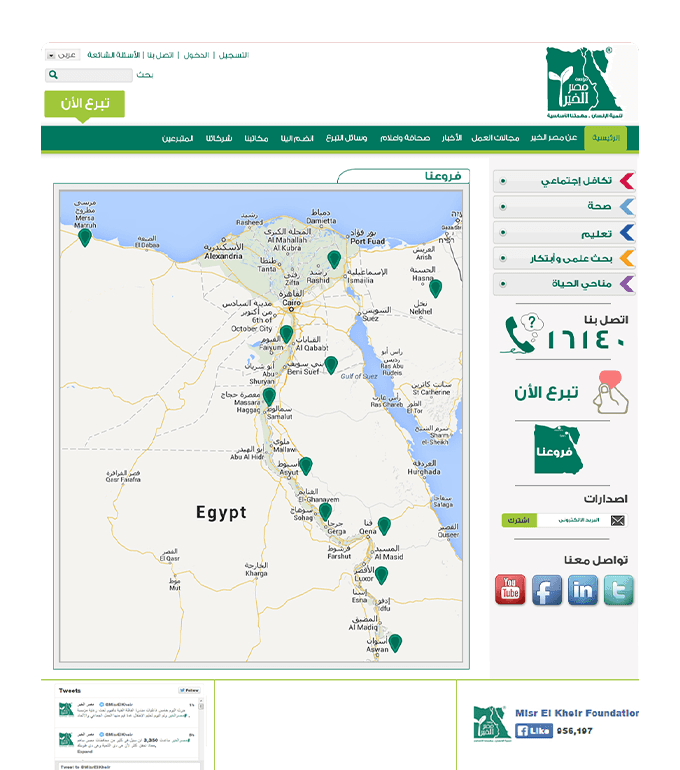Click the Misr El Kheir Foundation link
The image size is (680, 770).
(x=577, y=713)
